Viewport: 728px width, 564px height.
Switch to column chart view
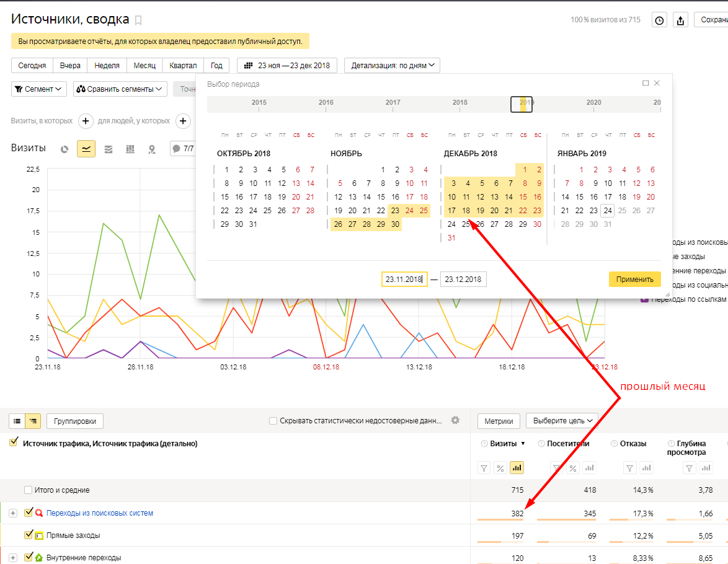[130, 149]
